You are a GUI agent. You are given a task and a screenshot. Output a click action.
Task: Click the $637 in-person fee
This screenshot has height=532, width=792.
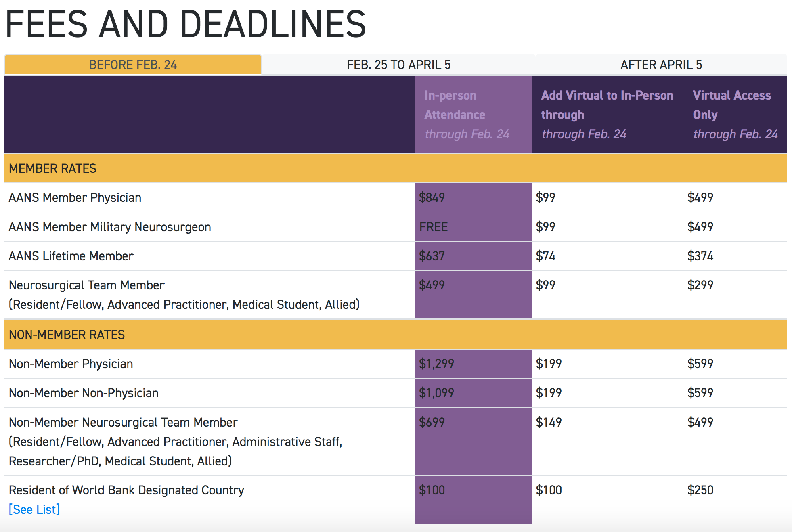[432, 256]
